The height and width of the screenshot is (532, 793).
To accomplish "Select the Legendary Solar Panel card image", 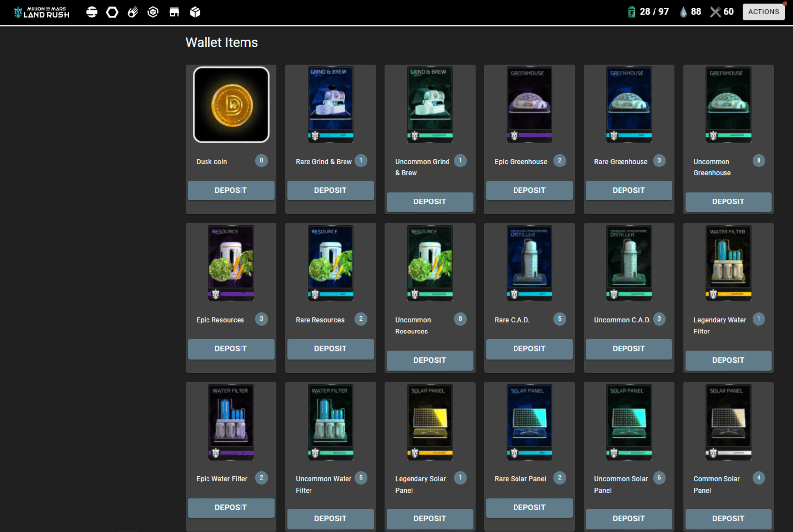I will click(430, 422).
